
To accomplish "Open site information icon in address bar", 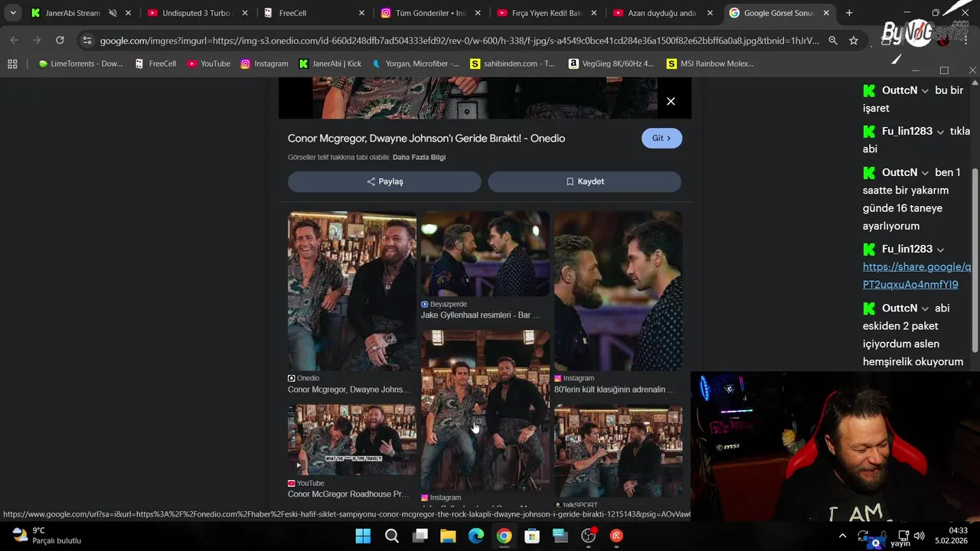I will (x=87, y=41).
